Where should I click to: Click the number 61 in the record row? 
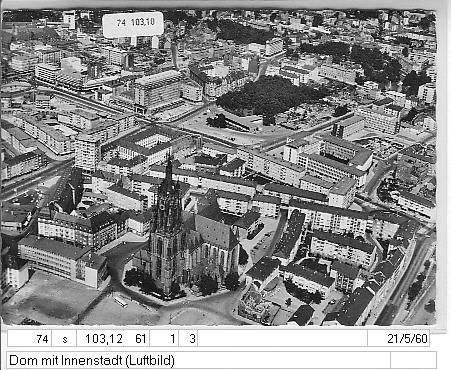click(141, 339)
